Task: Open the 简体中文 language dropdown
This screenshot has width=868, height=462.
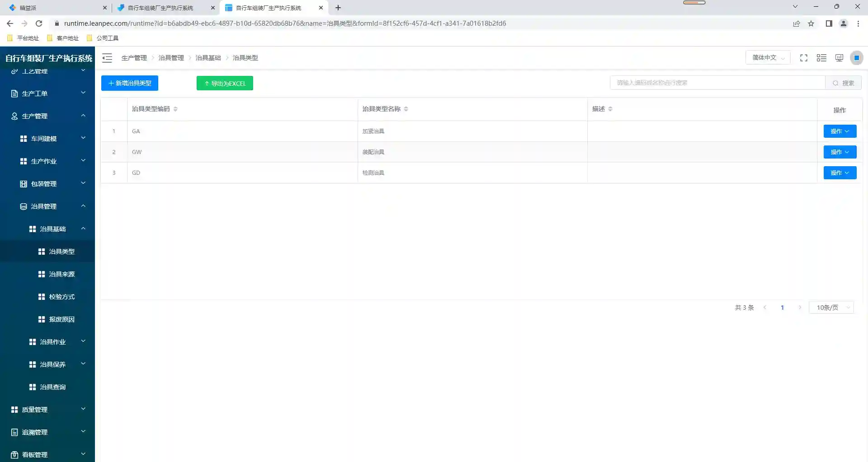Action: [768, 58]
